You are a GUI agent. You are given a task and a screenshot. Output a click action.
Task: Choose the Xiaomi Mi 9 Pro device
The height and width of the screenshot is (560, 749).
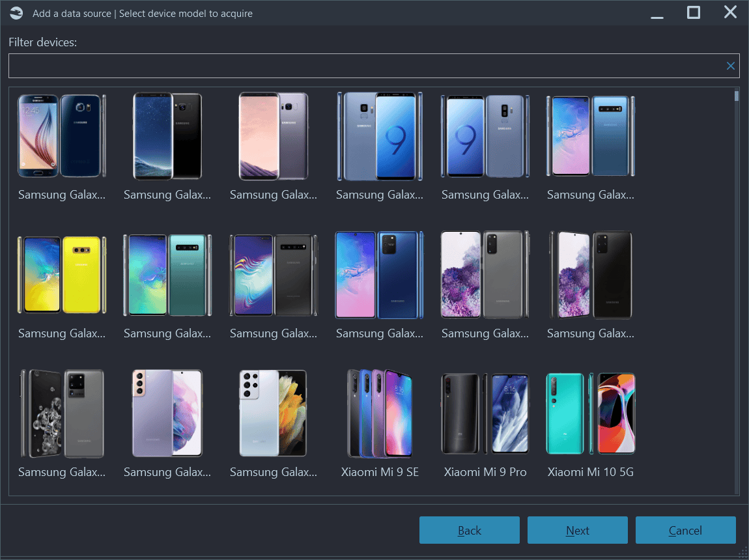click(485, 424)
